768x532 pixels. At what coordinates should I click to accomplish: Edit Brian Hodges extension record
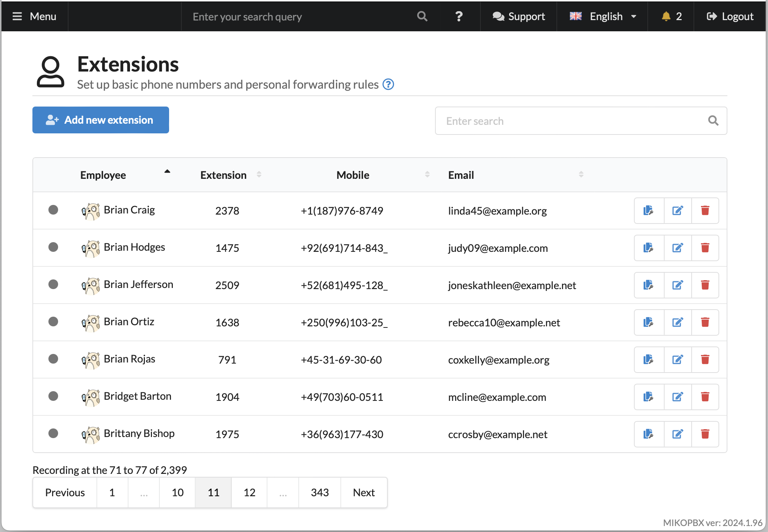(677, 248)
